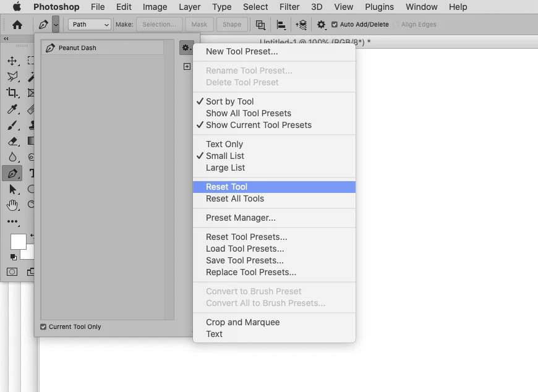Select the Hand tool
The image size is (538, 392).
pyautogui.click(x=12, y=205)
